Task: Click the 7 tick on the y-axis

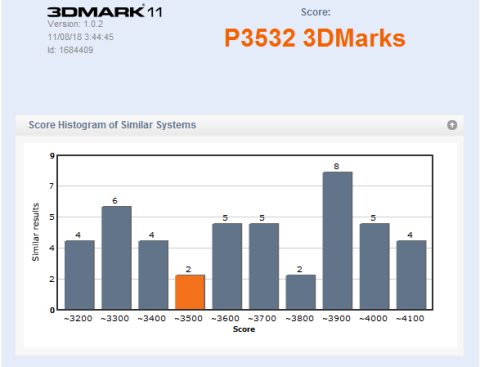Action: pyautogui.click(x=52, y=186)
